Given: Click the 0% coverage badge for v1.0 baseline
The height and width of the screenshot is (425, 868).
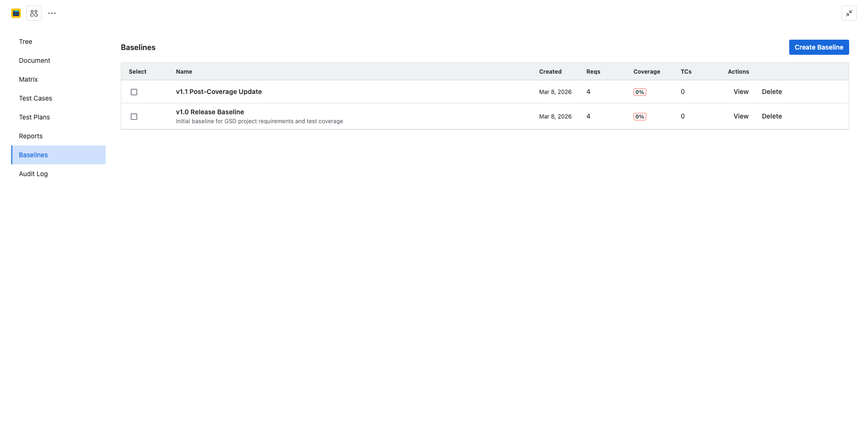Looking at the screenshot, I should click(640, 116).
